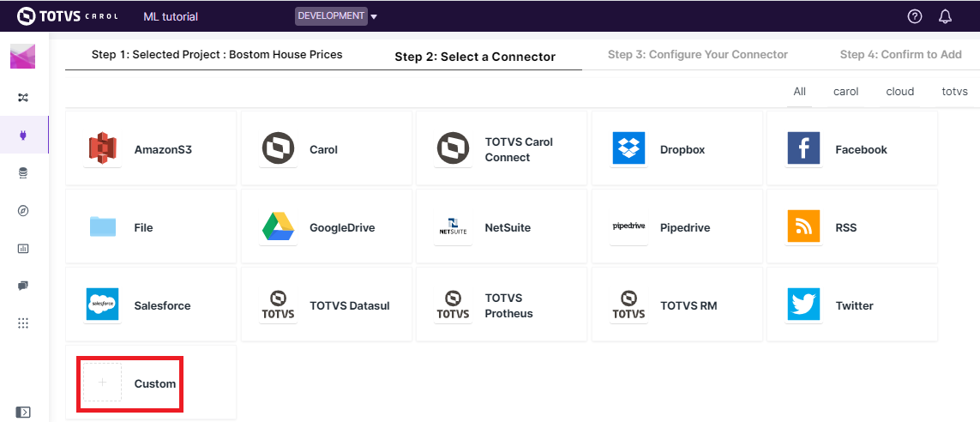Go to Step 4: Confirm to Add

[x=900, y=54]
